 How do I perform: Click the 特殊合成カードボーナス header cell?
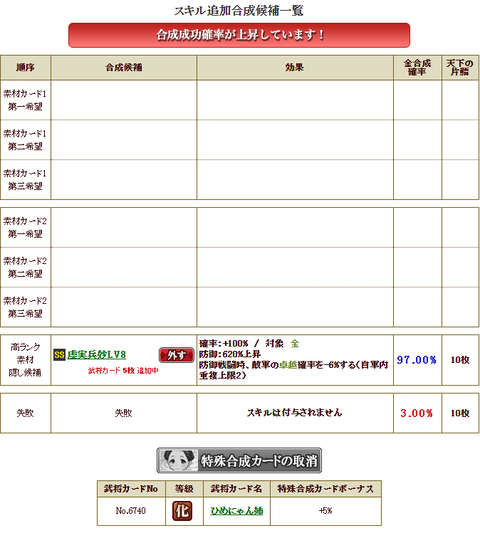click(x=326, y=489)
